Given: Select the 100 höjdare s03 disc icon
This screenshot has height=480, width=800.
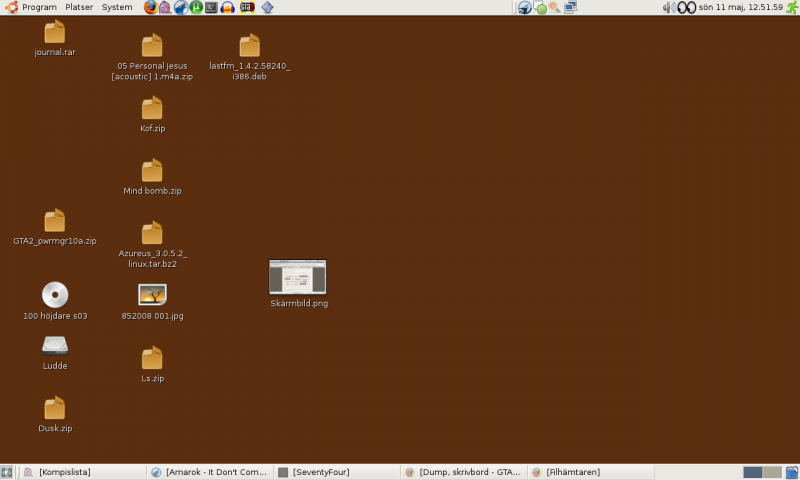Looking at the screenshot, I should [x=55, y=295].
